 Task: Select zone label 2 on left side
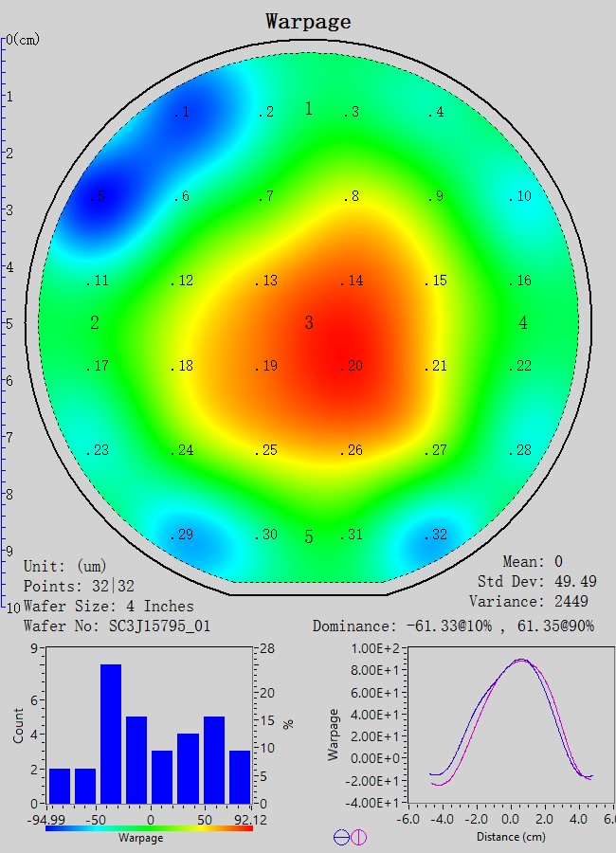coord(95,323)
